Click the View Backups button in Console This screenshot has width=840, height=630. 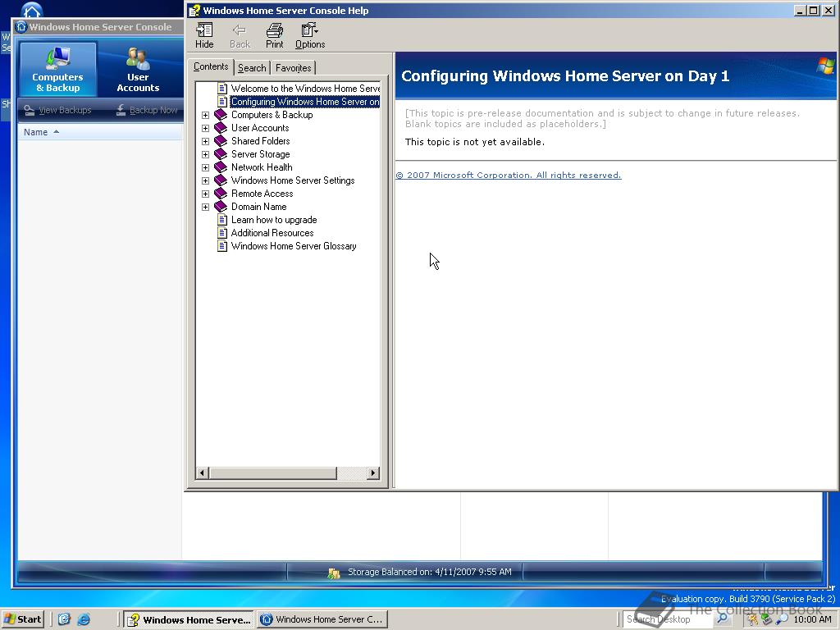click(x=58, y=111)
